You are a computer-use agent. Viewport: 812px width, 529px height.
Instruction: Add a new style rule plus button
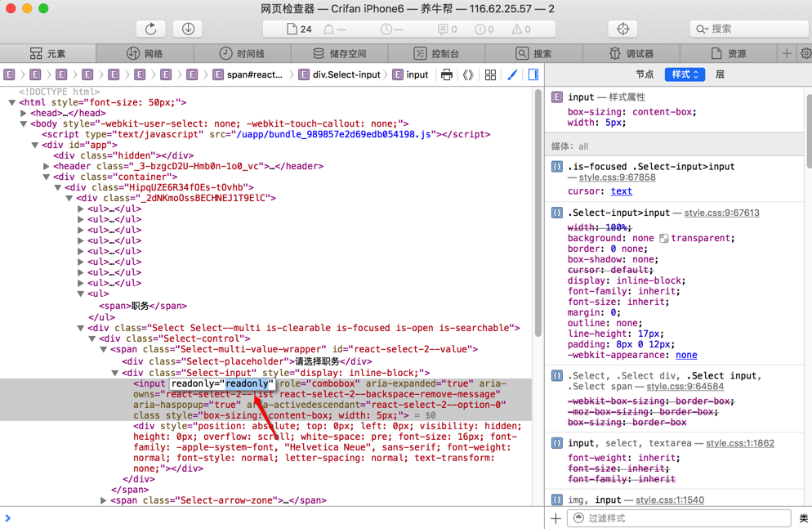[555, 518]
